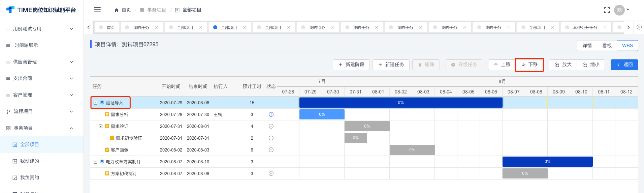Click 事务项目 breadcrumb link
Screen dimensions: 644x193
[x=157, y=10]
